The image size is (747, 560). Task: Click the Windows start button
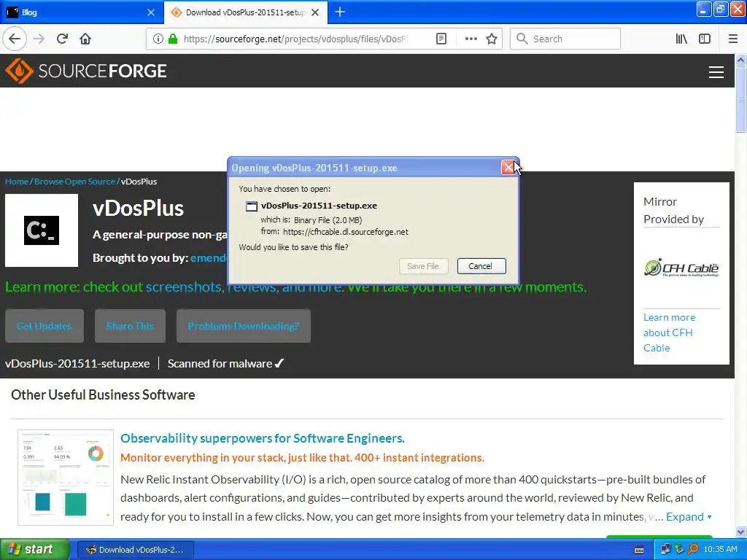click(x=34, y=550)
